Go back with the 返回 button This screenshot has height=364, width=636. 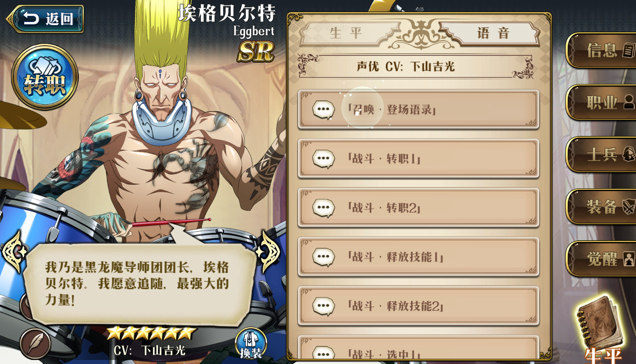tap(45, 19)
